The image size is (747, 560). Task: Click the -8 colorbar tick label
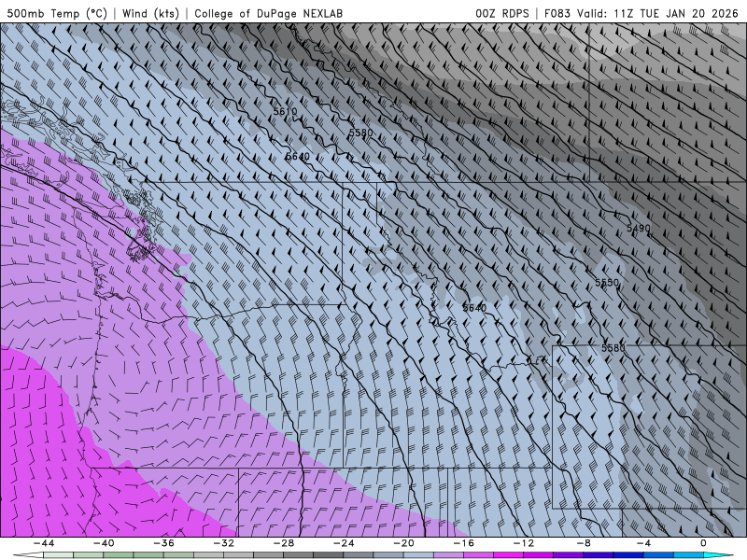[584, 543]
